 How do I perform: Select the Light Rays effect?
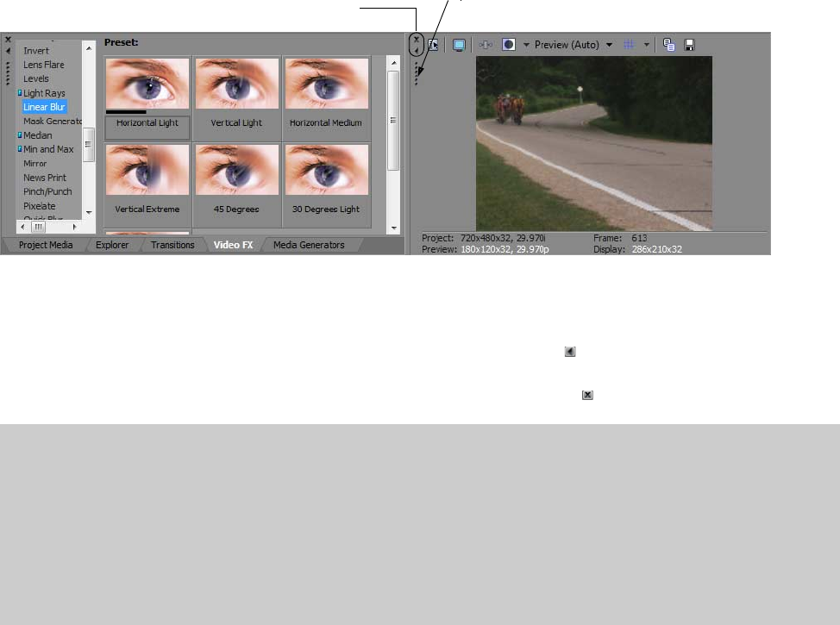coord(44,93)
